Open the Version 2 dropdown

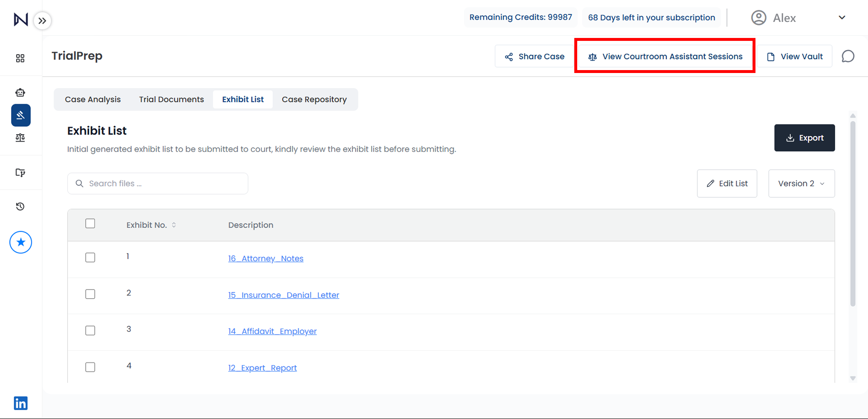[x=801, y=183]
